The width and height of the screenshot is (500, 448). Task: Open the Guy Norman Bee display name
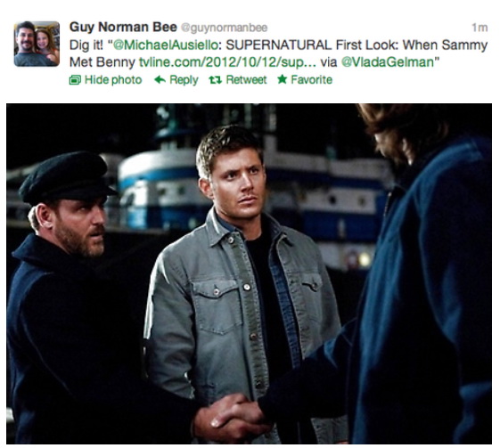pos(123,27)
